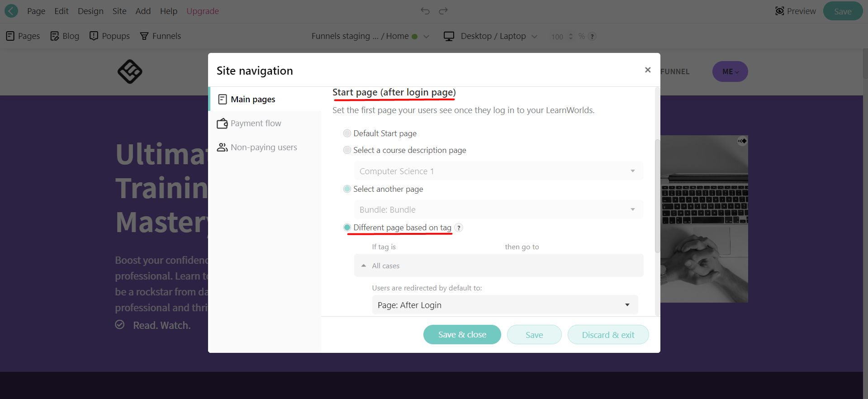The width and height of the screenshot is (868, 399).
Task: Open the Funnels staging / Home page selector
Action: coord(370,36)
